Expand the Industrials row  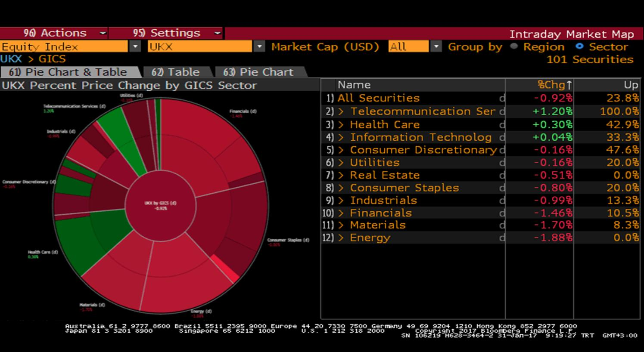coord(341,201)
